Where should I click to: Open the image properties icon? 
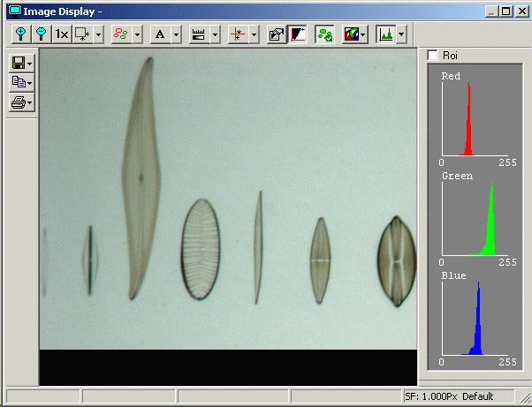[x=275, y=34]
